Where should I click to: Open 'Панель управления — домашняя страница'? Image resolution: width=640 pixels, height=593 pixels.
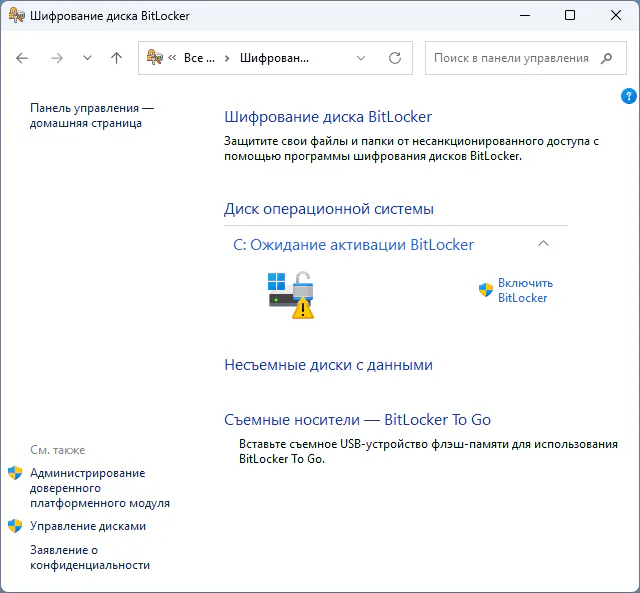[92, 115]
